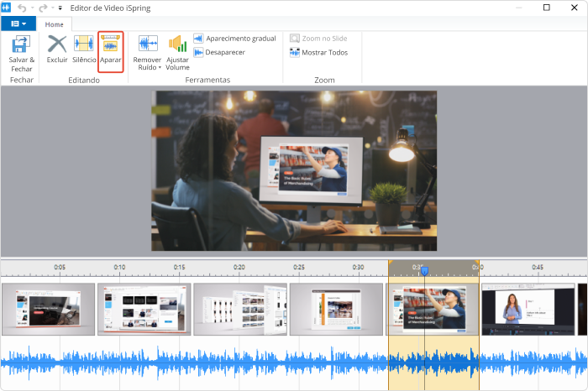Click the selected audio waveform region
This screenshot has height=391, width=588.
[x=433, y=363]
